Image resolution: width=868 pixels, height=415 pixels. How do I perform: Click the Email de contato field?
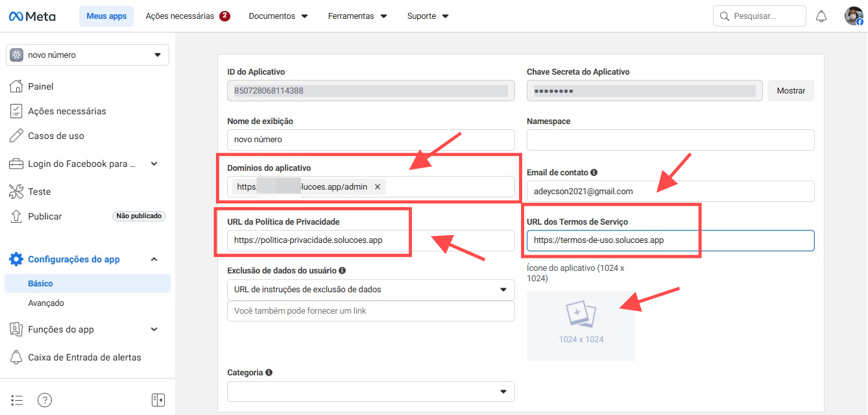click(x=670, y=191)
